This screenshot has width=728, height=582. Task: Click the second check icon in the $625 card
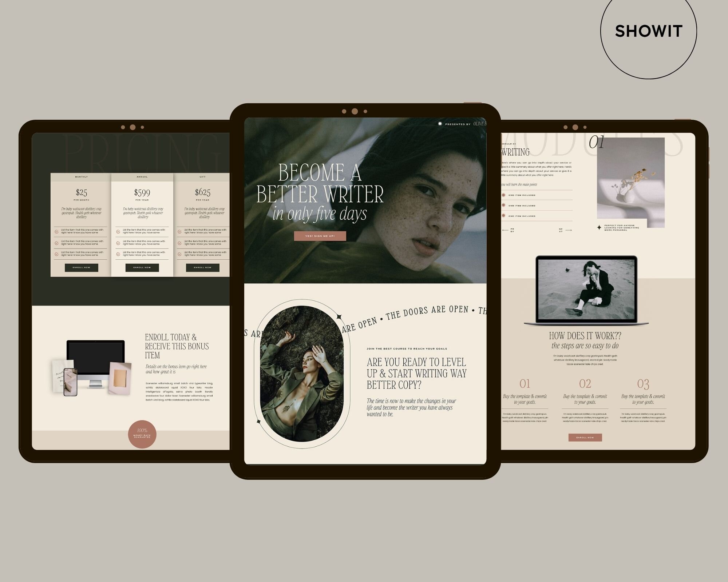179,243
